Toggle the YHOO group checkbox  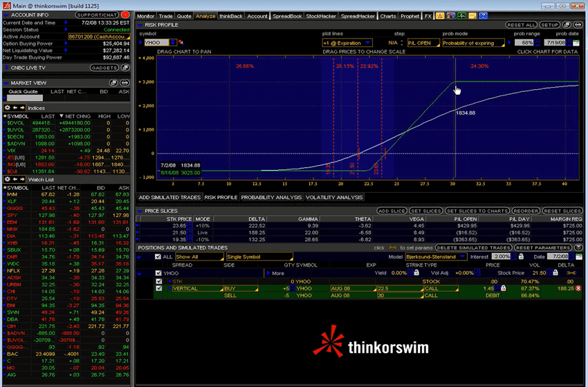[x=158, y=273]
